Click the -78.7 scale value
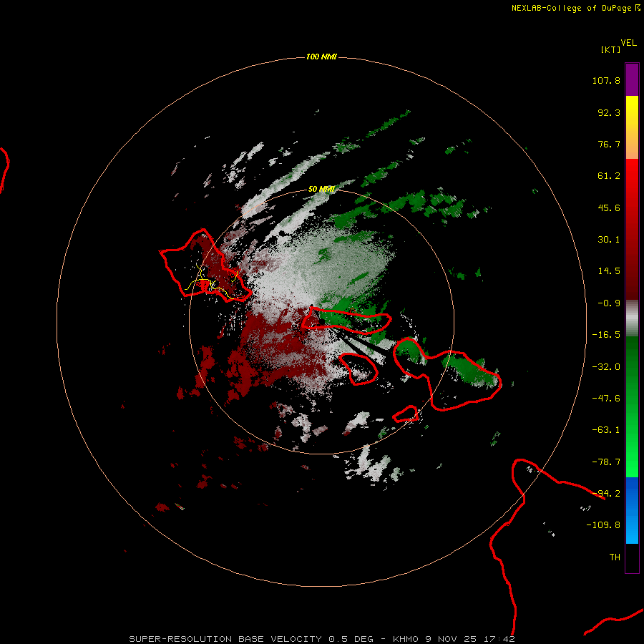The width and height of the screenshot is (644, 644). 606,462
